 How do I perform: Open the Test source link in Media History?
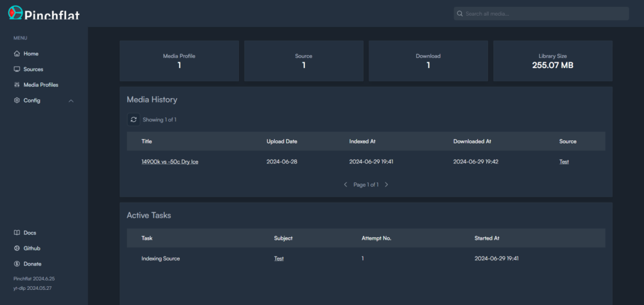point(564,162)
